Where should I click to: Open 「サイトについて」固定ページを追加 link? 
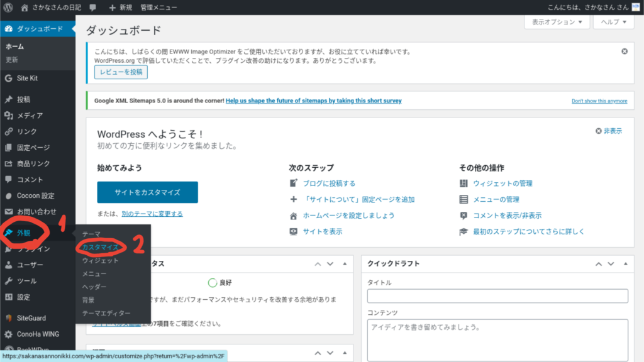[358, 199]
